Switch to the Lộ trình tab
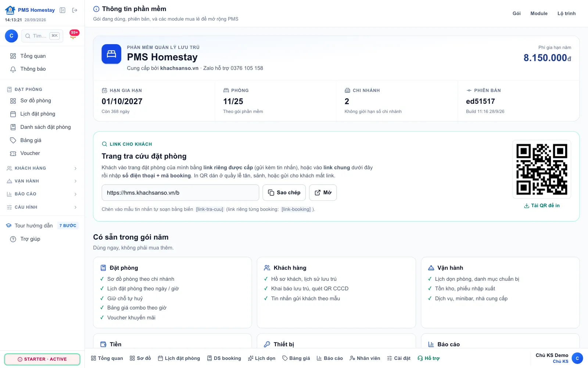 [566, 13]
